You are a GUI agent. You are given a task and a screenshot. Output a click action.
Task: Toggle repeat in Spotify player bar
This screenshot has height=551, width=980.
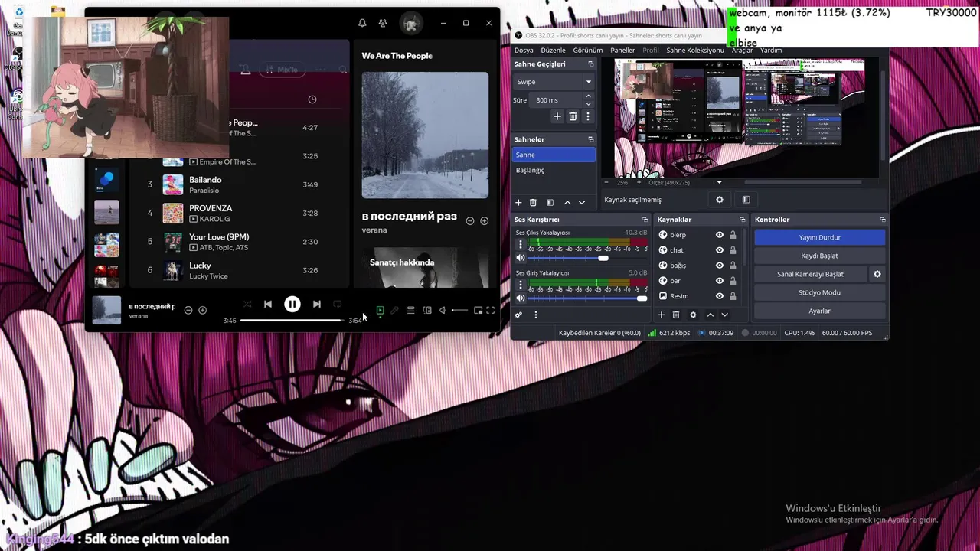pos(337,304)
